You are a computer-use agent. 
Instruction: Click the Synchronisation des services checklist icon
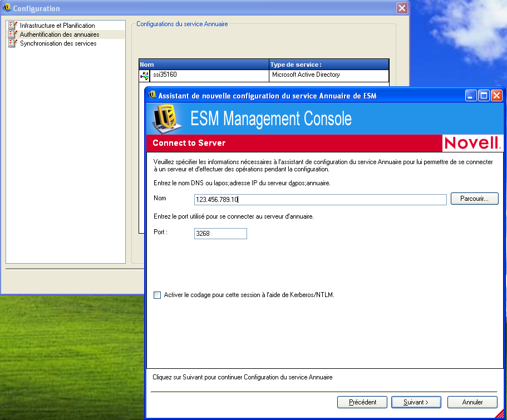point(13,43)
